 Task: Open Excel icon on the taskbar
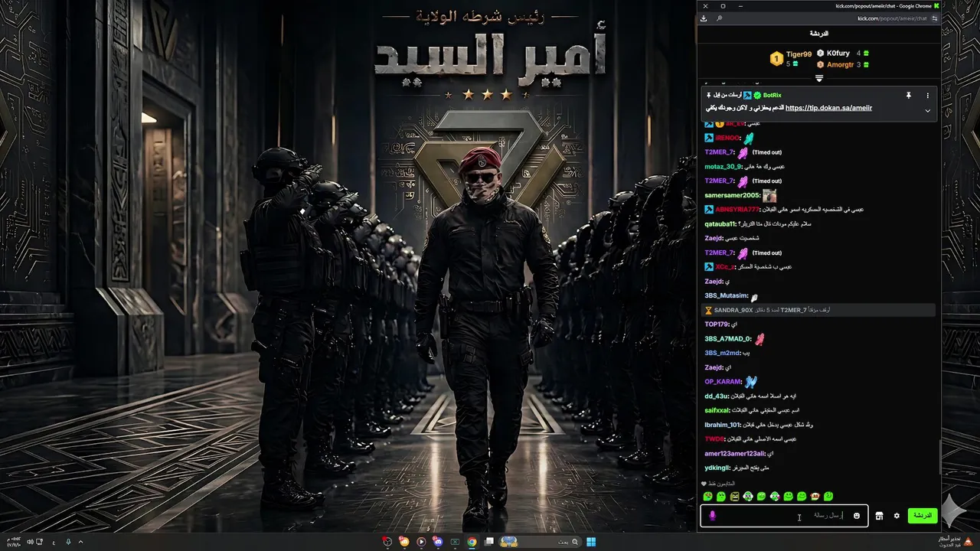455,542
